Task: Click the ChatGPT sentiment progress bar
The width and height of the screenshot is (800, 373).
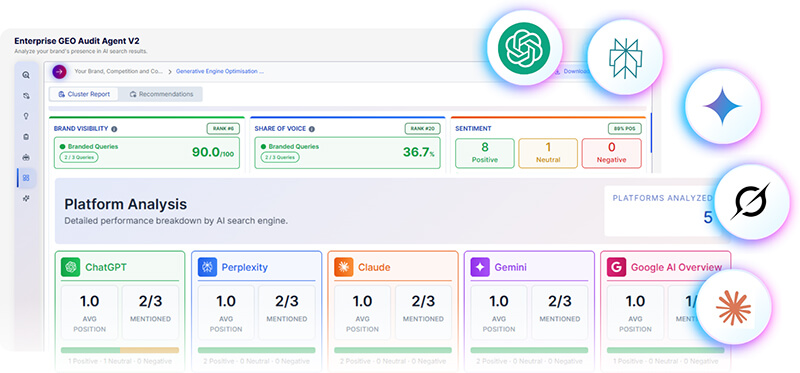Action: [x=120, y=351]
